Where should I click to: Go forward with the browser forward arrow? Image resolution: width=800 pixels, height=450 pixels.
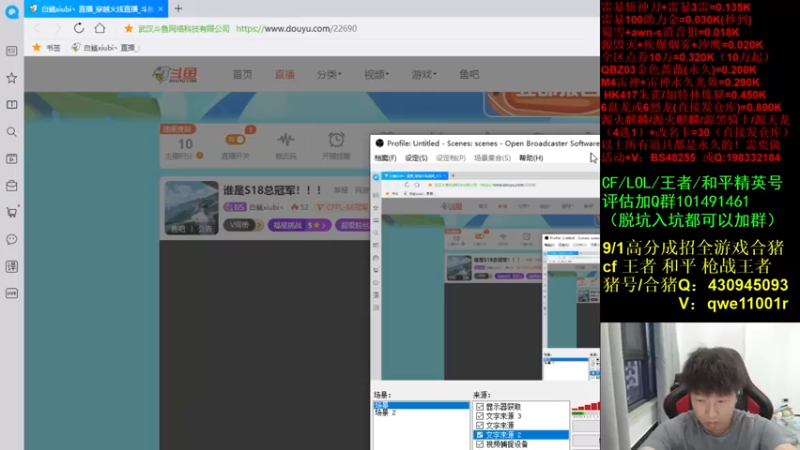(57, 29)
